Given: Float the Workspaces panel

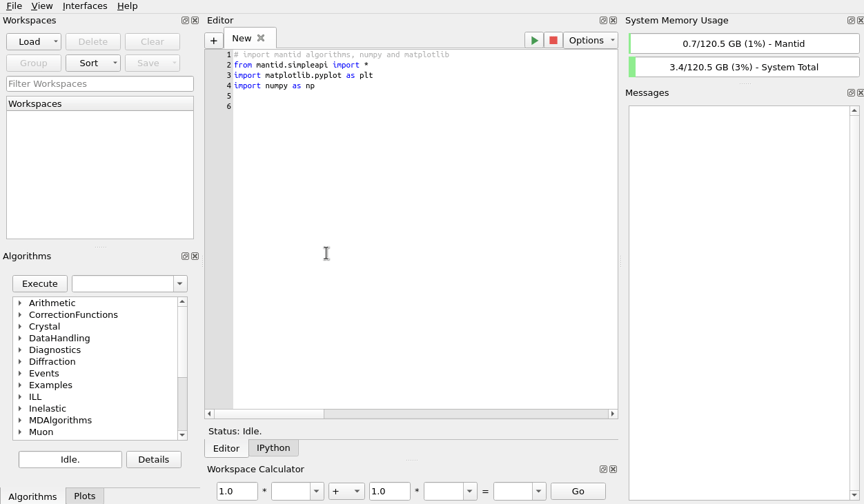Looking at the screenshot, I should (186, 21).
